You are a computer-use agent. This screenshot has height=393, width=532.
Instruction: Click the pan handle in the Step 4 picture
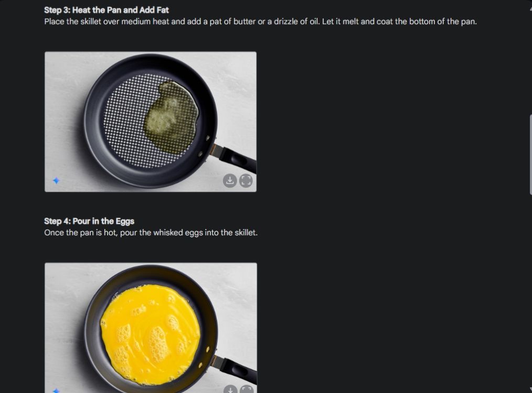(x=237, y=369)
